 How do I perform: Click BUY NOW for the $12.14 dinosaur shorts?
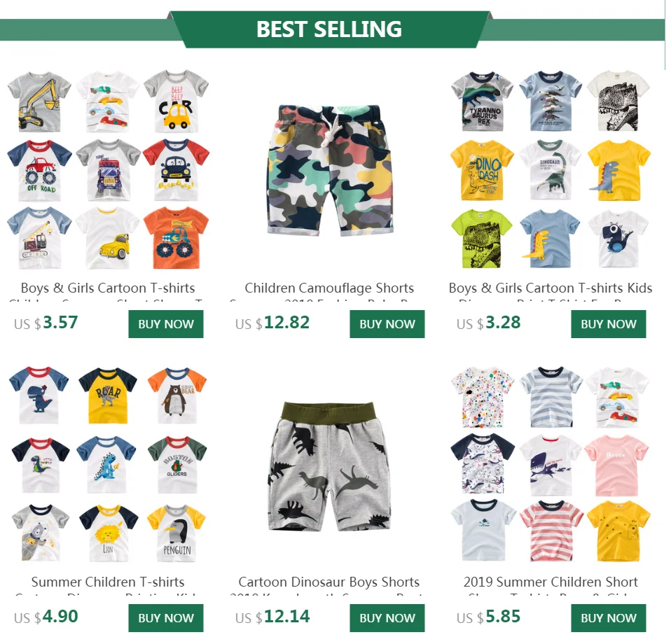(387, 618)
